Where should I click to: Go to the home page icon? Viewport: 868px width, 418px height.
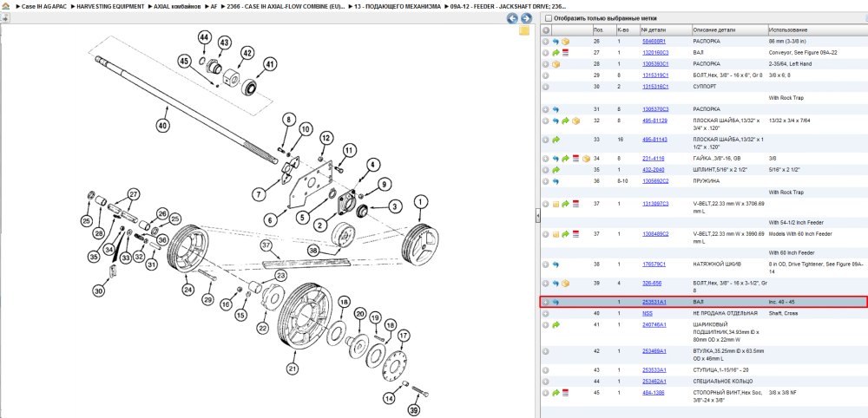[4, 6]
